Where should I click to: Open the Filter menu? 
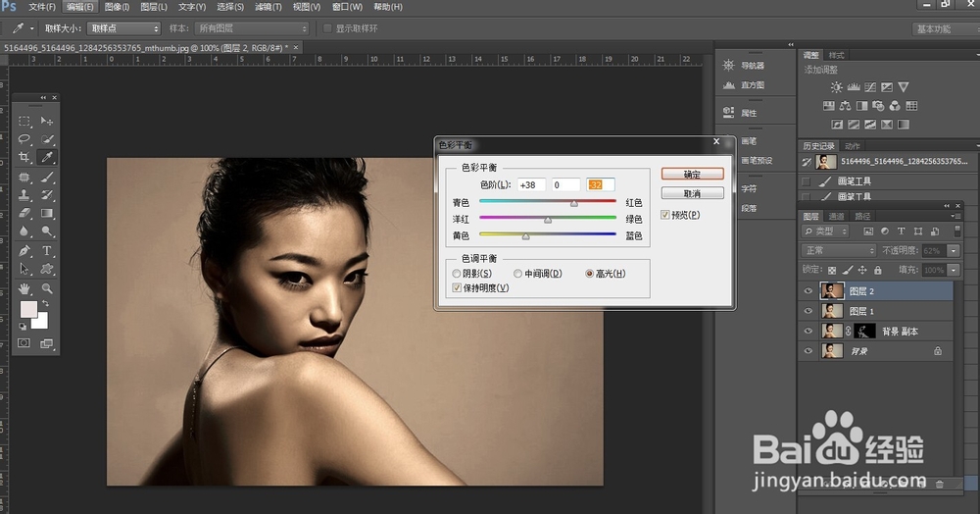point(269,7)
